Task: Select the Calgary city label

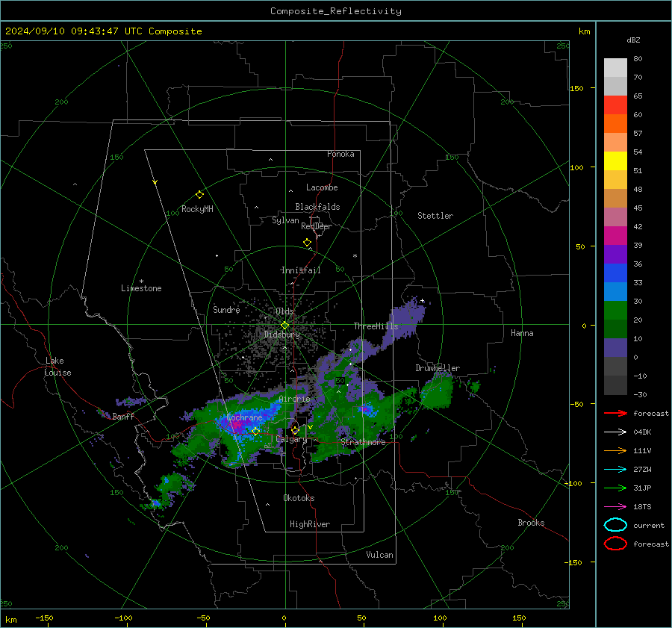Action: point(291,439)
